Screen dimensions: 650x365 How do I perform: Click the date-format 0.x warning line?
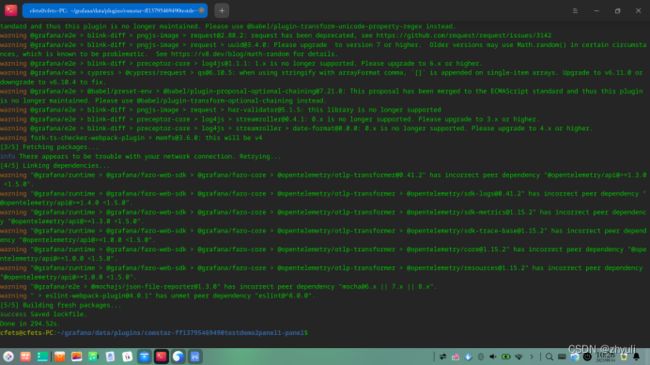296,129
